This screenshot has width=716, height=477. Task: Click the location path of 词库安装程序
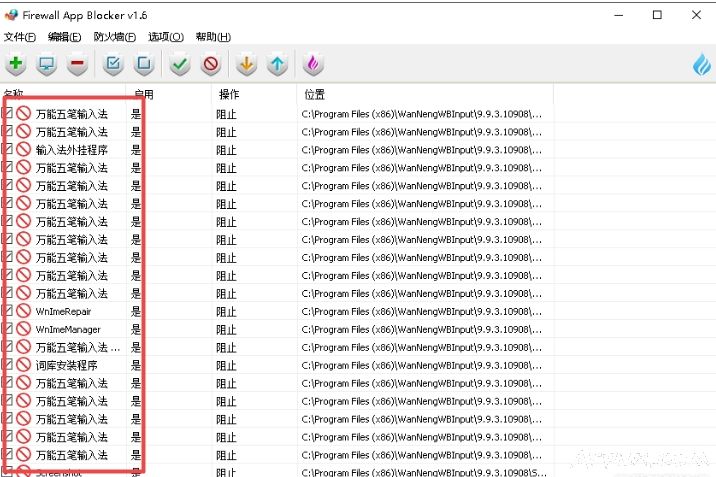coord(421,366)
